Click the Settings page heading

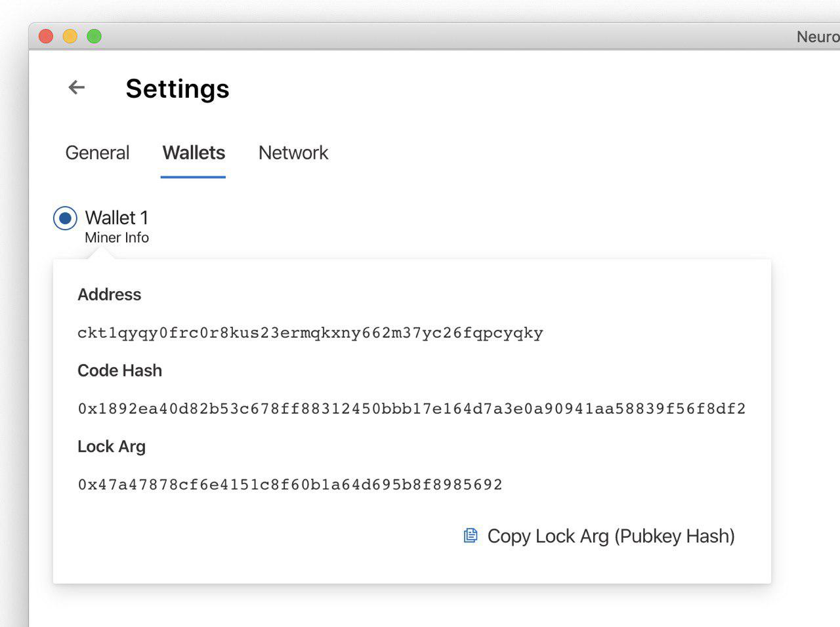pos(177,89)
